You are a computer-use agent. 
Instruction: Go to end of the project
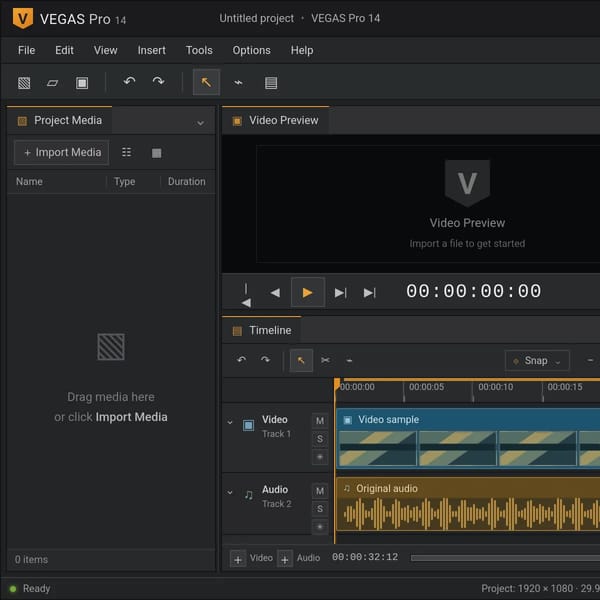click(370, 293)
